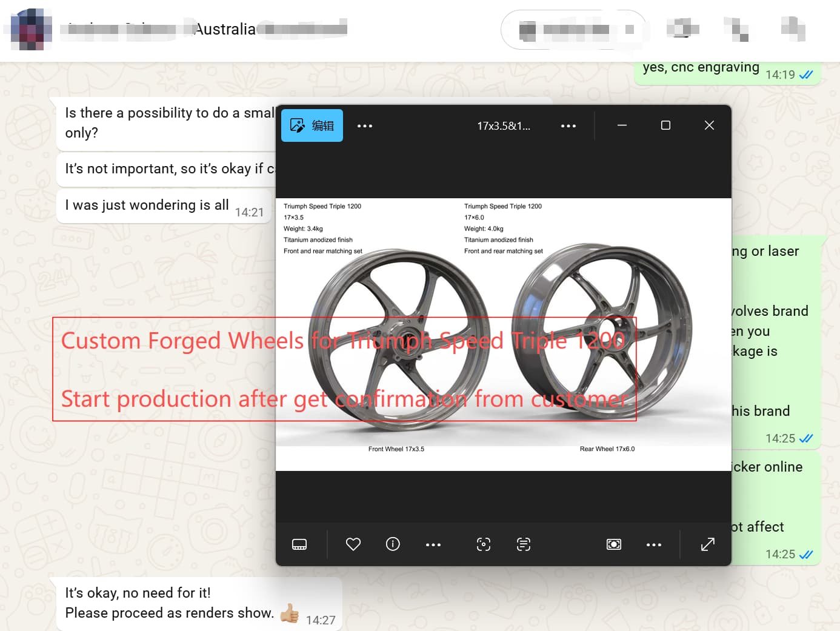Screen dimensions: 840x631
Task: Click the '17×3.5' size text
Action: tap(293, 218)
